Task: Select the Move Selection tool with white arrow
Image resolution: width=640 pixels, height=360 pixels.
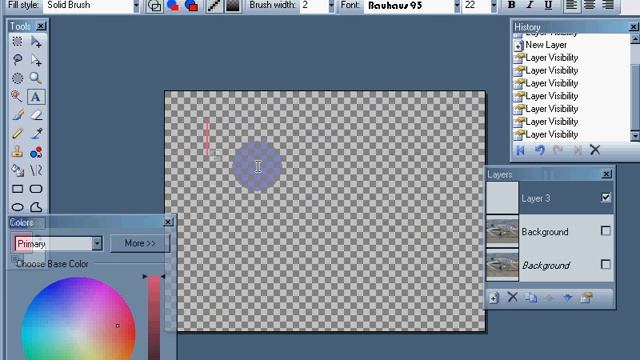Action: pyautogui.click(x=36, y=60)
